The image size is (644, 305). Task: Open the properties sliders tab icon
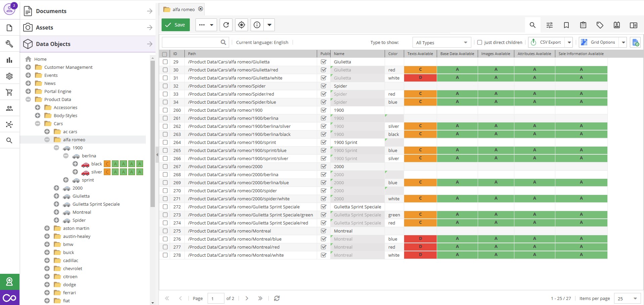click(550, 25)
